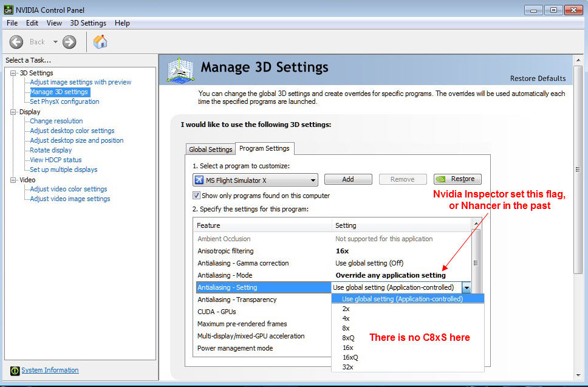Select Antialiasing - Mode row

point(332,275)
